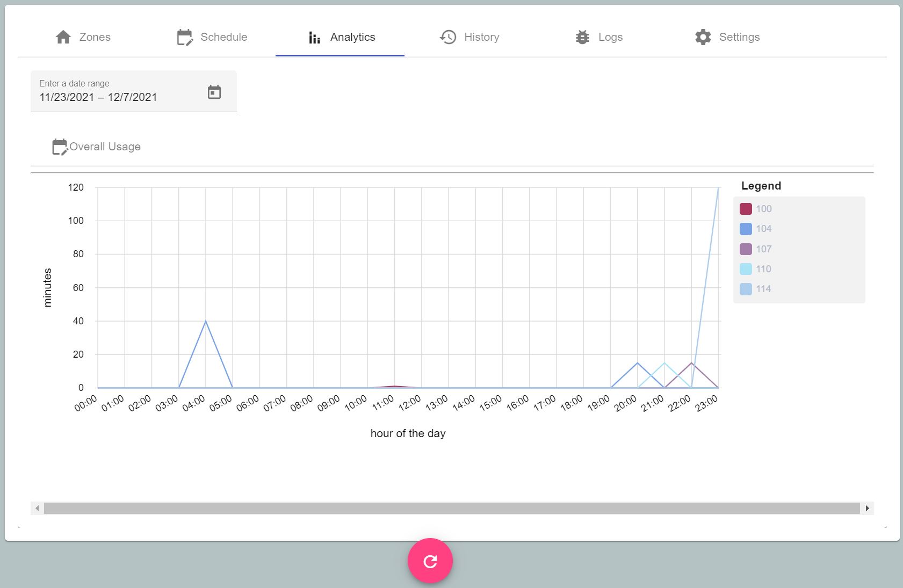
Task: Click the bar chart icon beside Analytics
Action: tap(314, 38)
